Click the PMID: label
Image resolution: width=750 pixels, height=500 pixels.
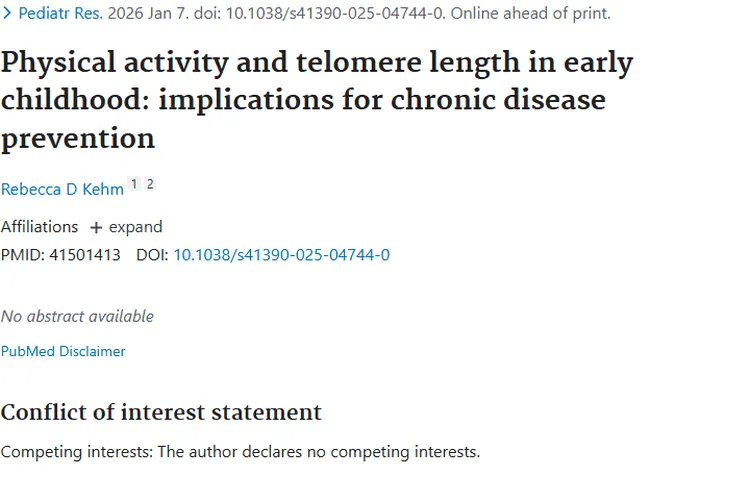coord(21,255)
